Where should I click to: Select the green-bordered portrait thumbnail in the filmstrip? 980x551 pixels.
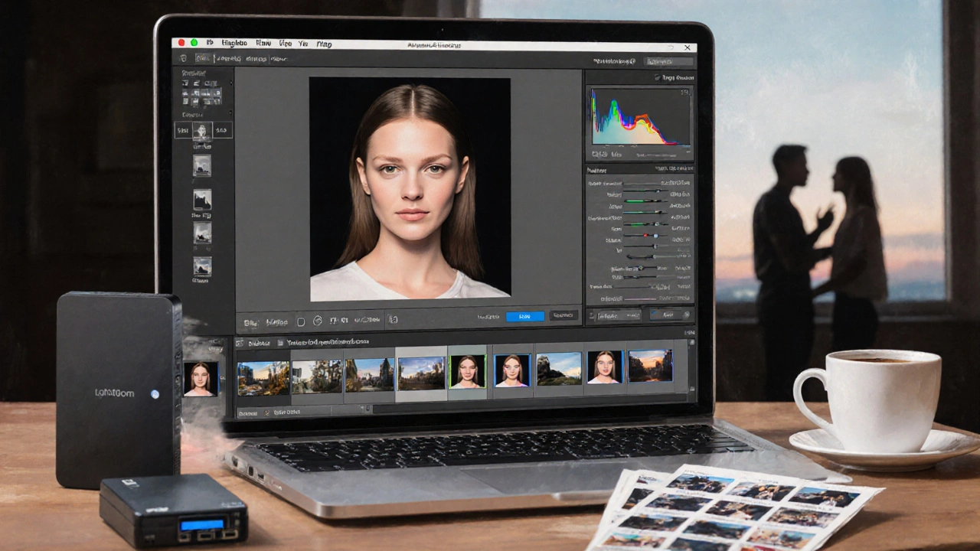pos(466,371)
